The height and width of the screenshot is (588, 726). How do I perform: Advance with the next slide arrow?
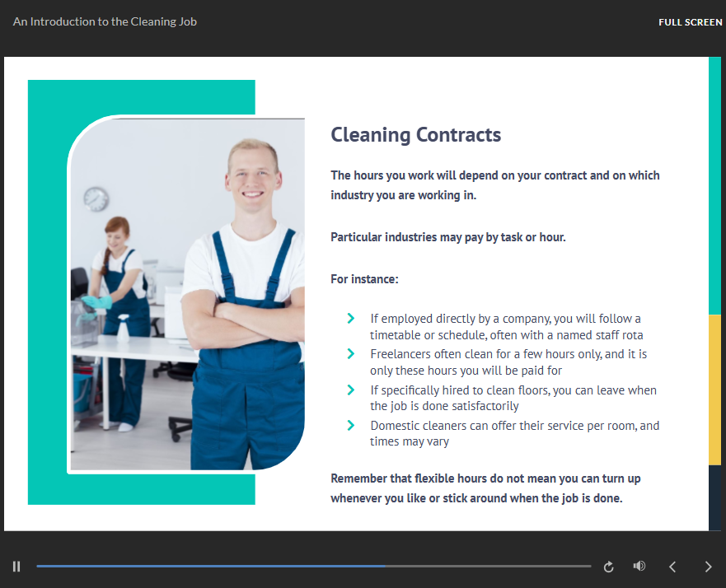coord(708,567)
